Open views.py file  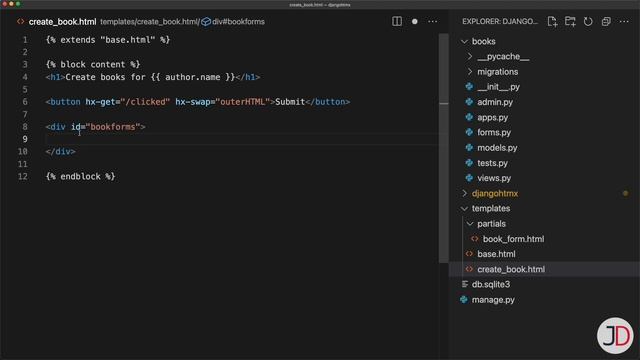click(494, 178)
